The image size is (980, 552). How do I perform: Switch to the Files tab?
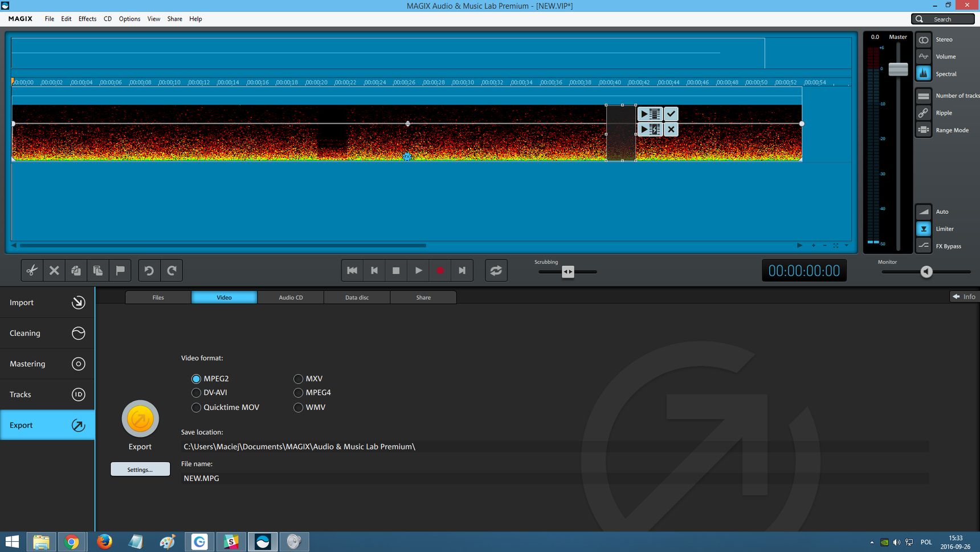click(x=158, y=297)
